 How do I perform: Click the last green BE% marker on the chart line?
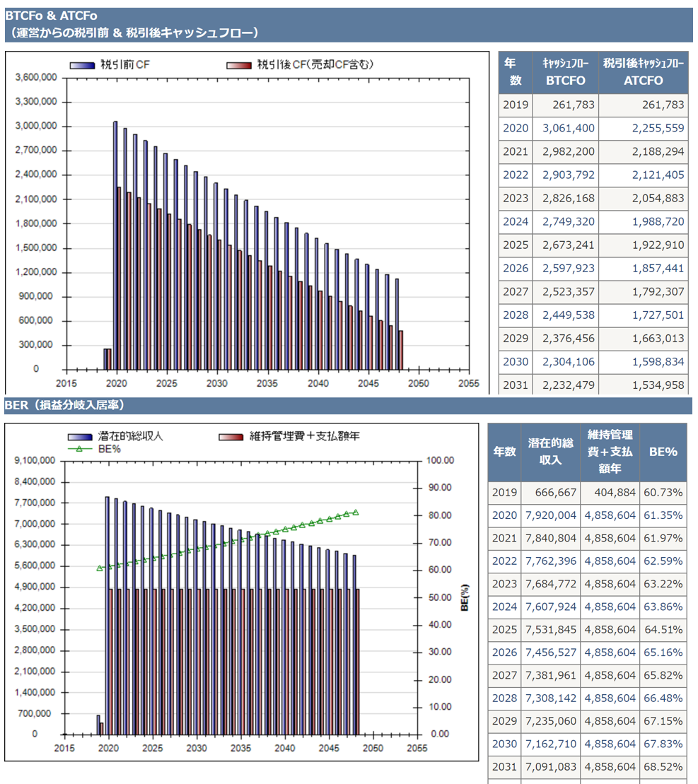pyautogui.click(x=356, y=513)
